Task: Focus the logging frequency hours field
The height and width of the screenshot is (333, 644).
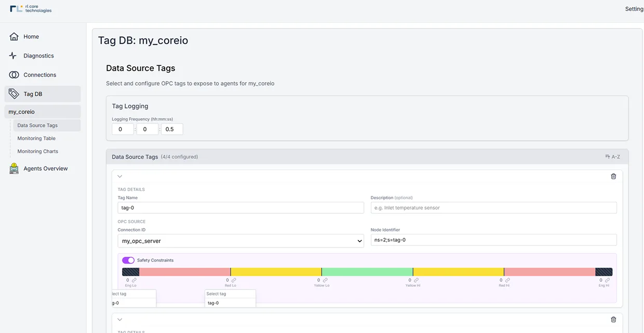Action: point(123,129)
